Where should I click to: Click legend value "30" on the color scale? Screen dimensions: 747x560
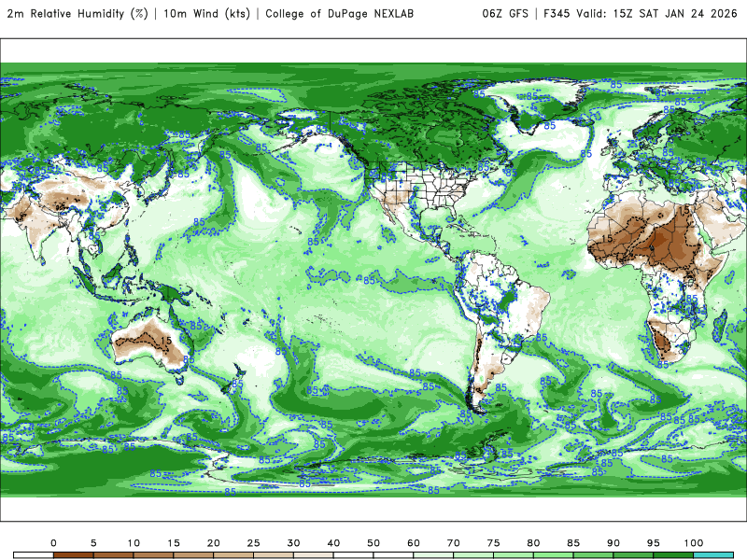tap(293, 543)
